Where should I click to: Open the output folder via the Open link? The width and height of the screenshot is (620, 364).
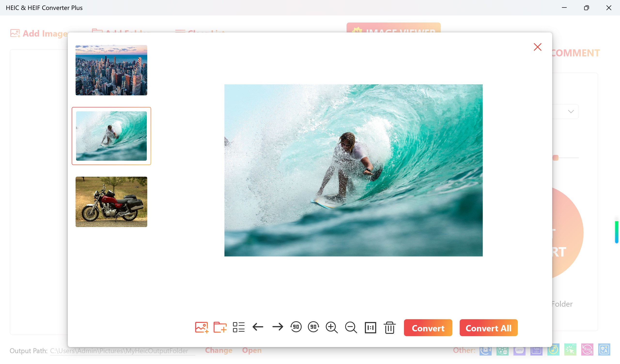tap(251, 350)
